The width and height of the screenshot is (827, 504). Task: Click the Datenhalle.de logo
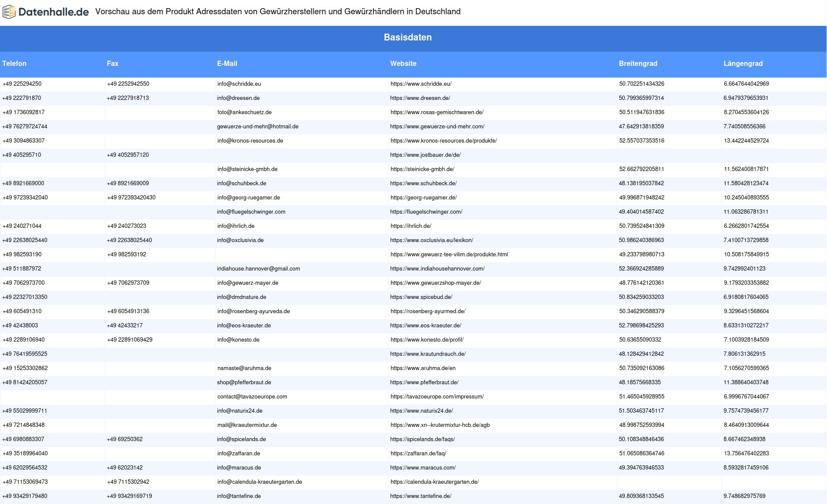pos(46,12)
